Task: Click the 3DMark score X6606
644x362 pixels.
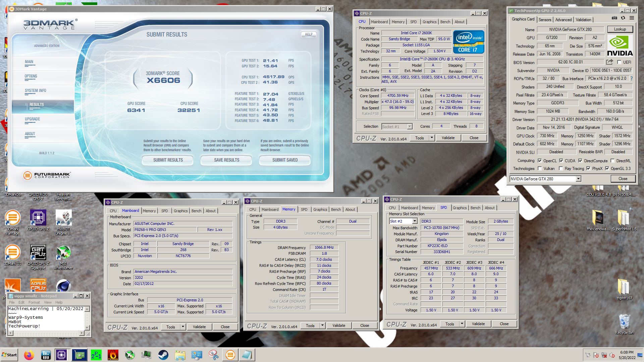Action: [163, 80]
